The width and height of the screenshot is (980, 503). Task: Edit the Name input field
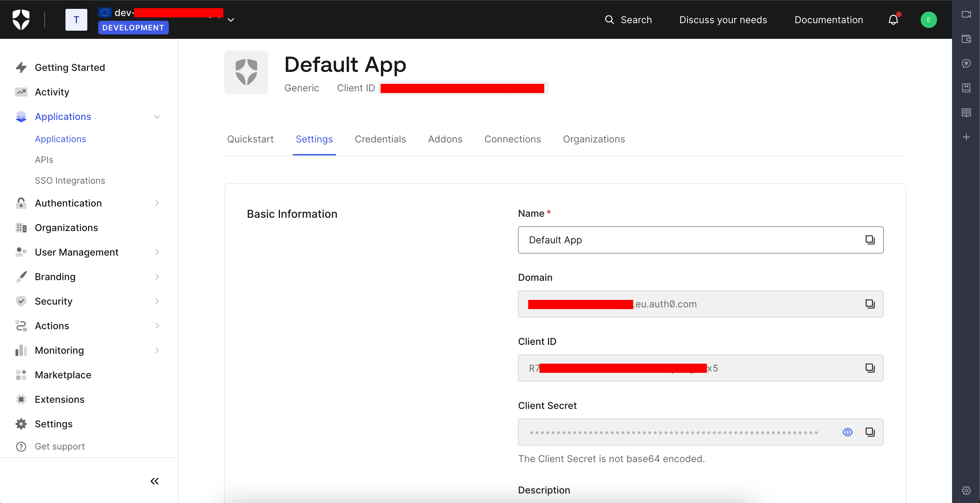point(700,240)
